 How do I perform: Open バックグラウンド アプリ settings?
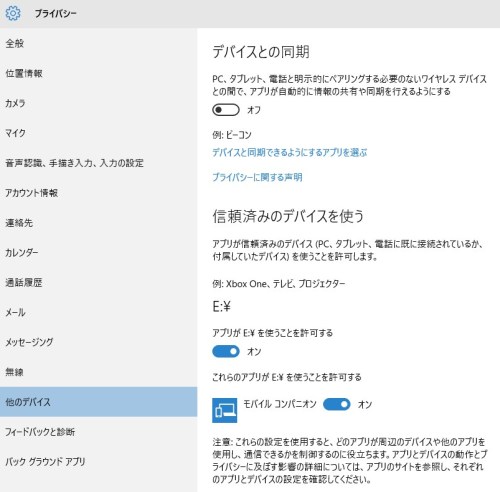click(x=98, y=462)
